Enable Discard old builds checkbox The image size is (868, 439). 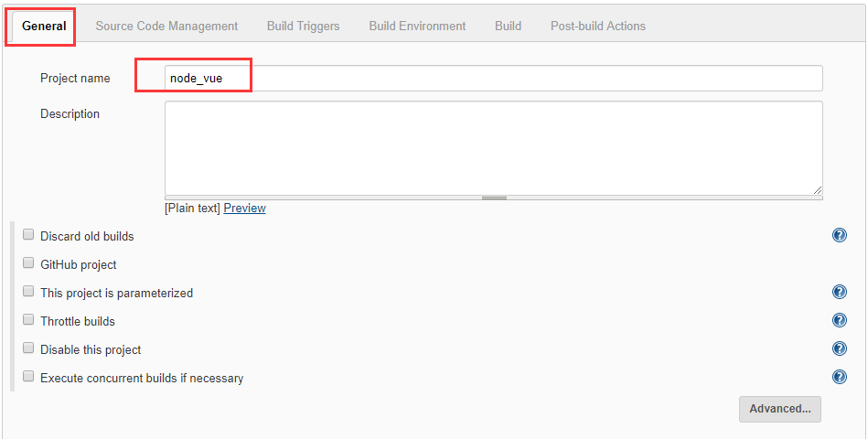pos(28,235)
